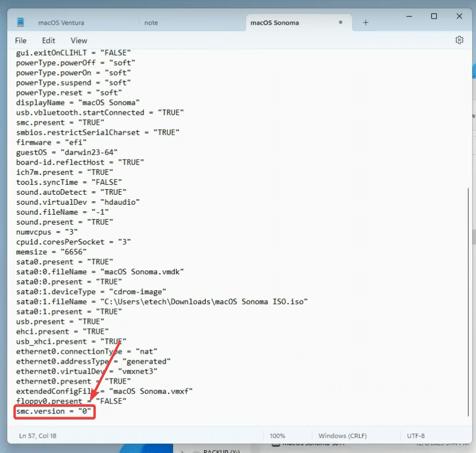Click the Notepad app icon in title bar
This screenshot has height=453, width=476.
[x=20, y=22]
